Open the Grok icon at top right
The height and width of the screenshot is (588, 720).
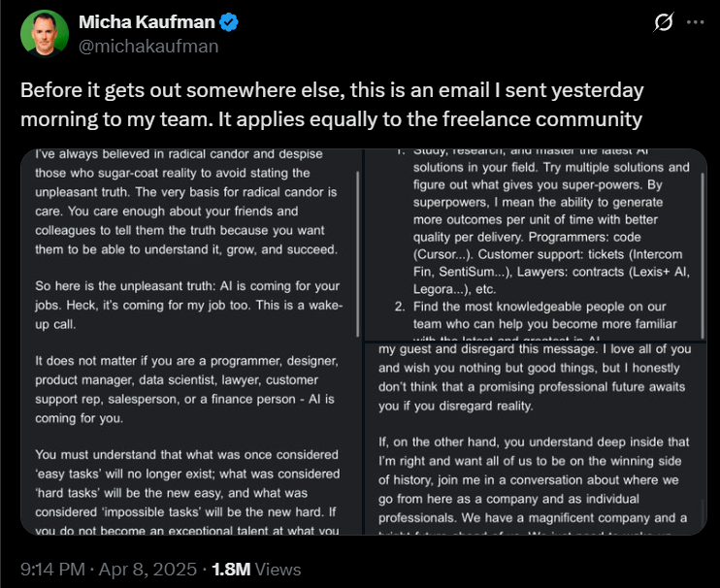coord(665,23)
